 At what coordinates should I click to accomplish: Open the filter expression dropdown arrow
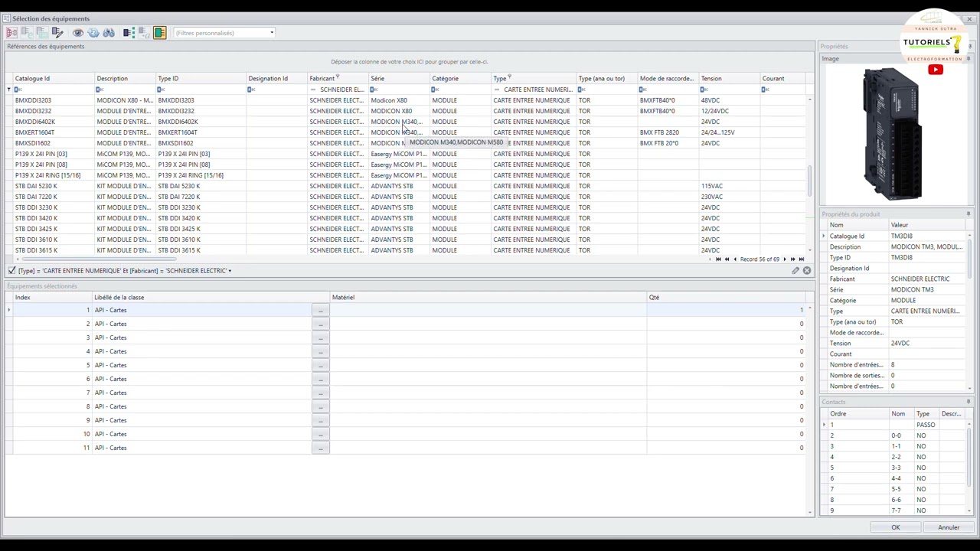[230, 271]
